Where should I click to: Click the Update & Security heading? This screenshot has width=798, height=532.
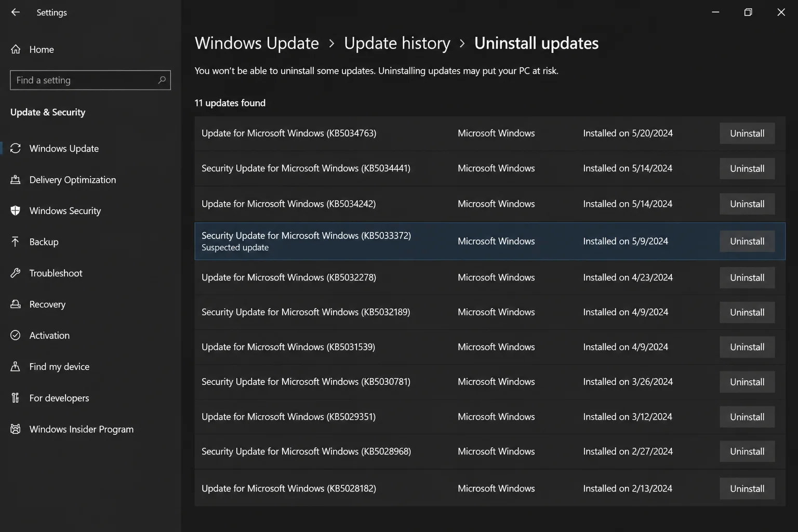tap(48, 112)
